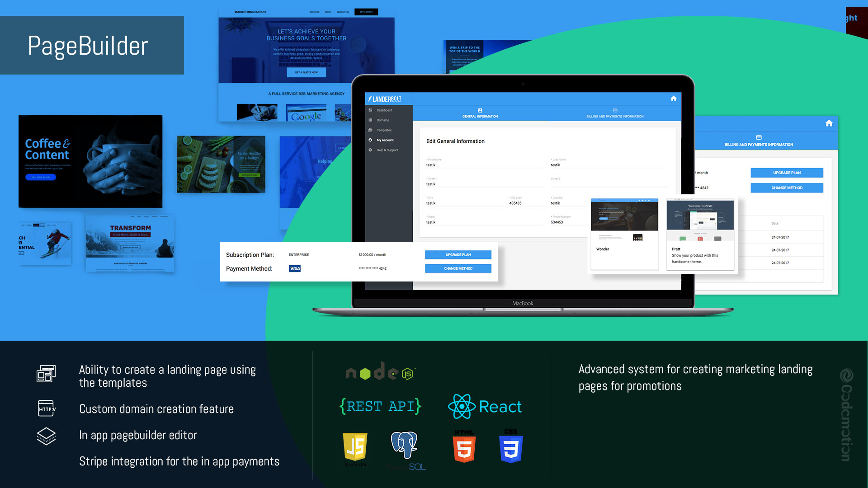Click the Dashboard sidebar icon

click(371, 111)
